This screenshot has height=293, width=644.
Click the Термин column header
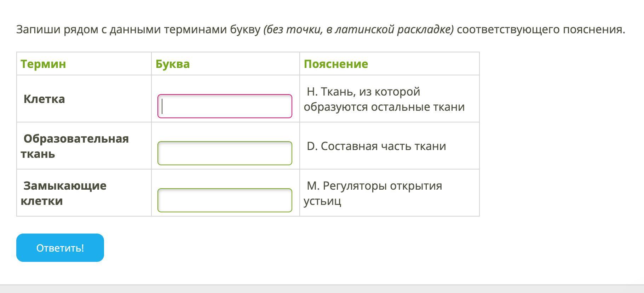[43, 64]
